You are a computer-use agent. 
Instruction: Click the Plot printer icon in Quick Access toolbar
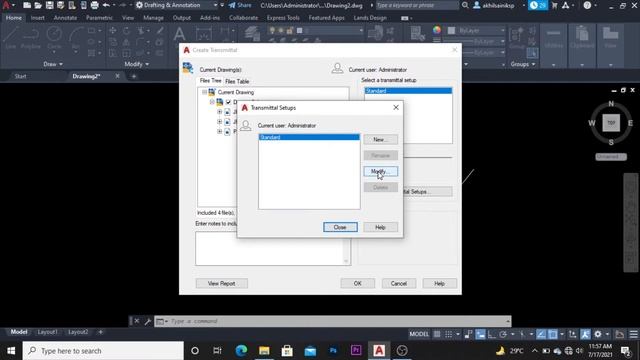(x=95, y=5)
